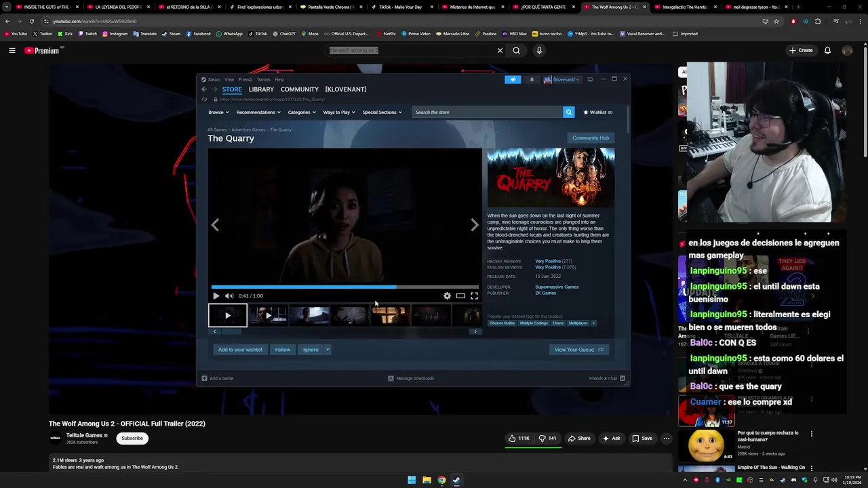The image size is (868, 488).
Task: Open Steam notifications bell
Action: pos(532,79)
